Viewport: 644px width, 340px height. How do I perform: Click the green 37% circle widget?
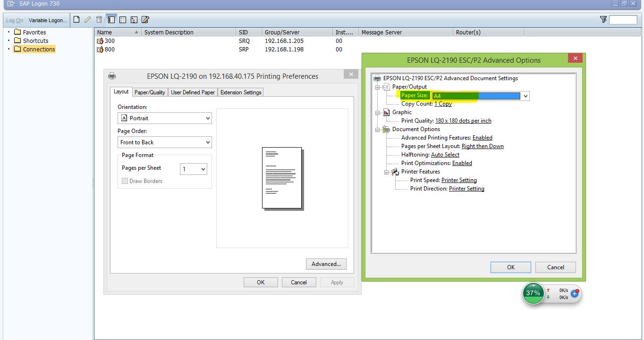[533, 293]
